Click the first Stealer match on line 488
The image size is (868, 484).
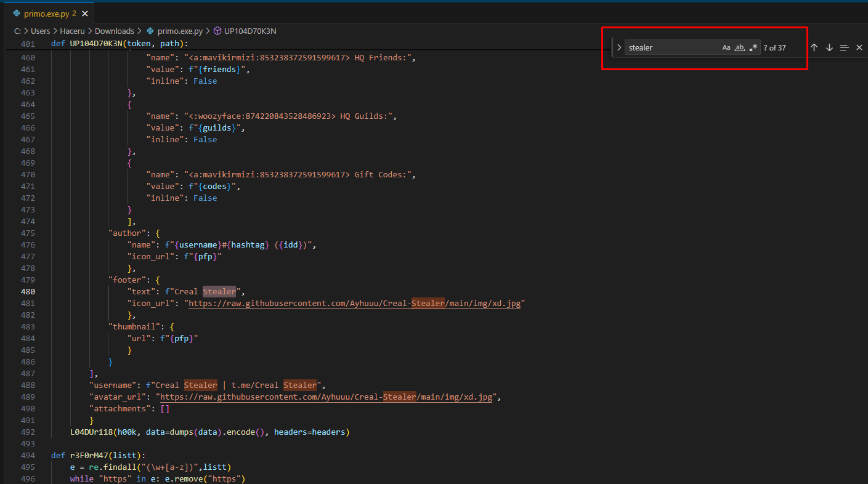200,385
